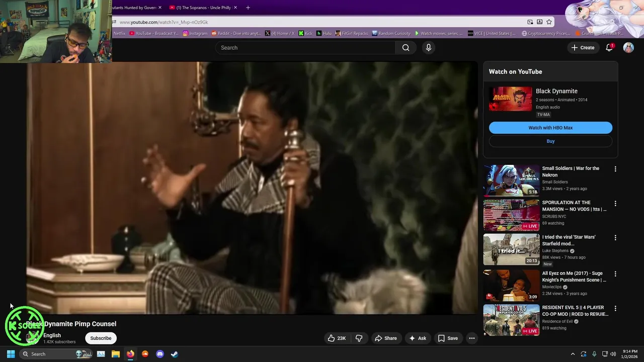Open SPORULATION AT THE MANSION live thumbnail
The image size is (644, 362).
click(x=511, y=215)
